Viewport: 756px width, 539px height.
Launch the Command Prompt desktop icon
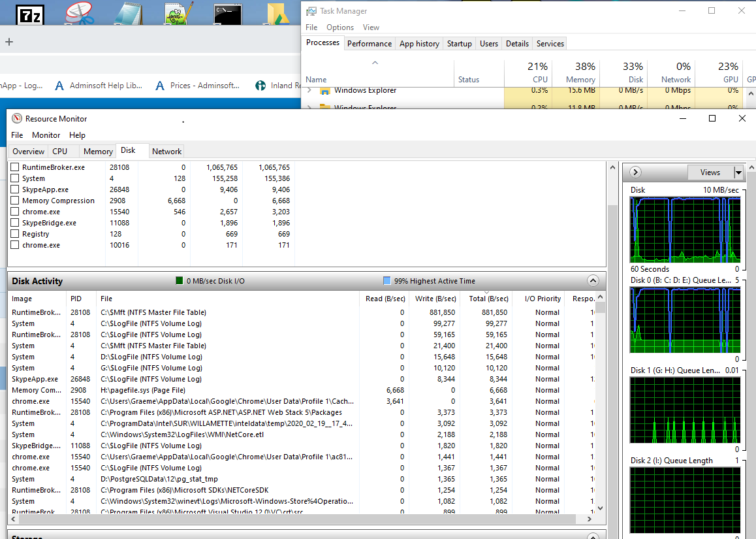pos(228,14)
